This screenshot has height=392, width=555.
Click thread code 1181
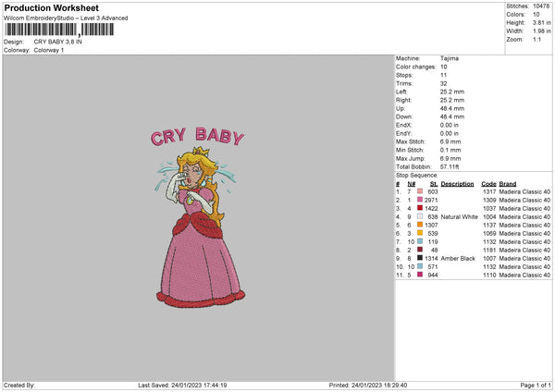click(489, 250)
